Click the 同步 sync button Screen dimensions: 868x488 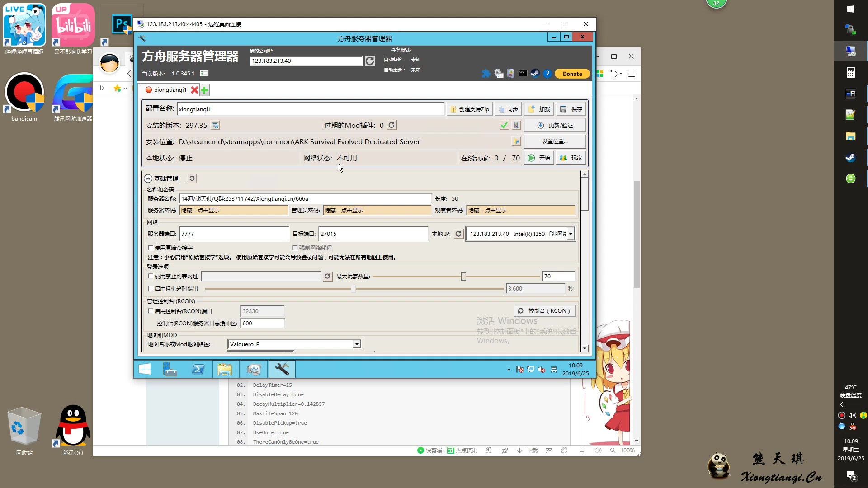(x=508, y=109)
